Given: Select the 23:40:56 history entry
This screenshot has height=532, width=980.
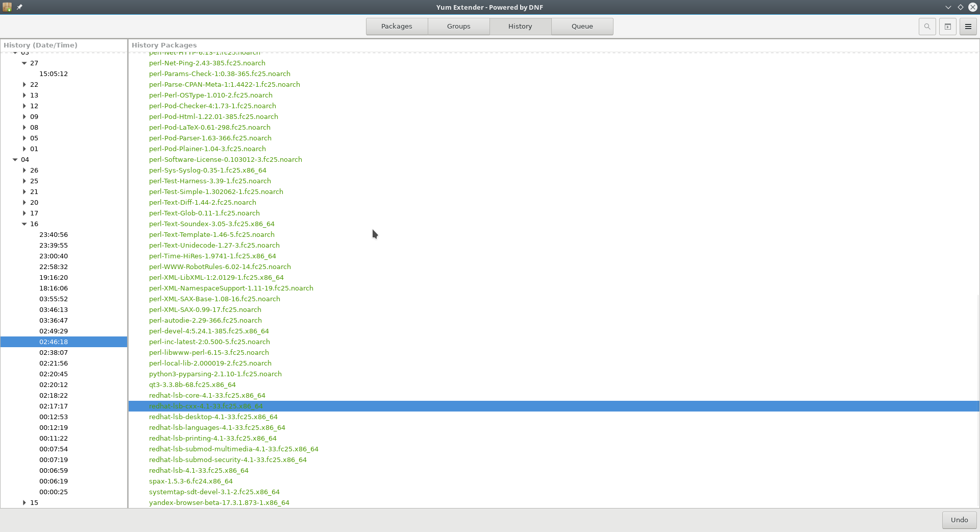Looking at the screenshot, I should coord(54,235).
